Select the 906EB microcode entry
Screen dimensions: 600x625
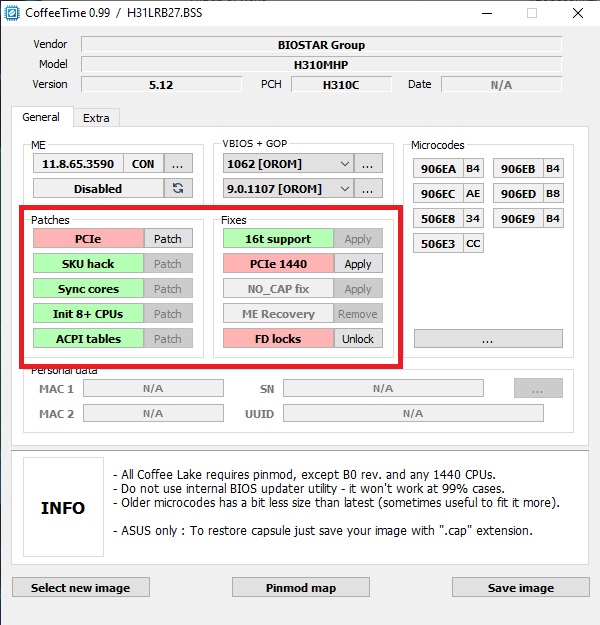(518, 169)
